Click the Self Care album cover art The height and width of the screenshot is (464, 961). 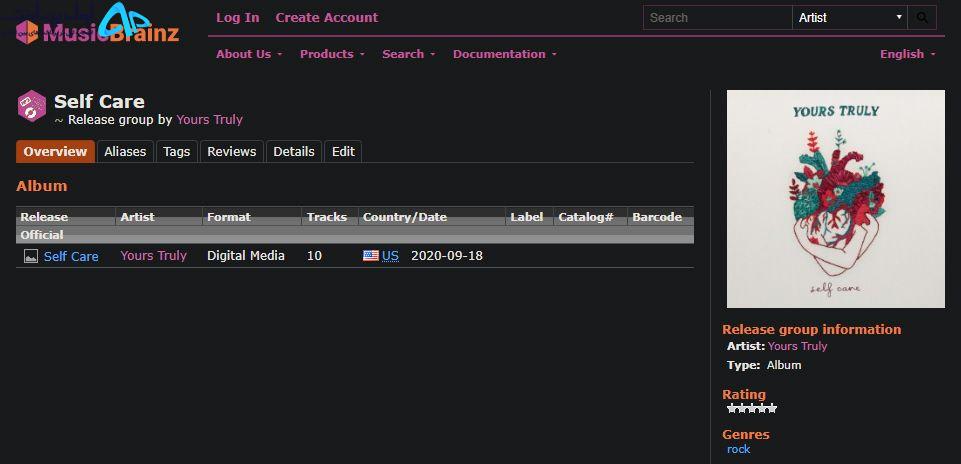[x=836, y=199]
